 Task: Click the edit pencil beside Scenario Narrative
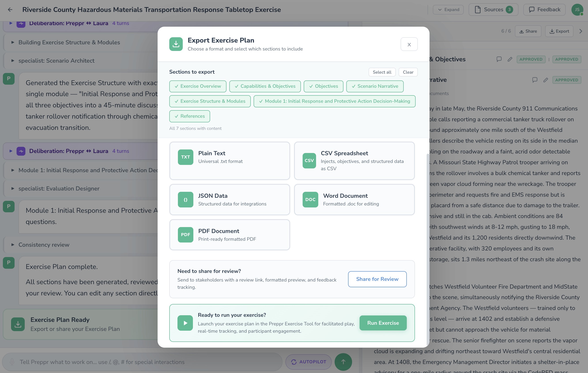546,80
